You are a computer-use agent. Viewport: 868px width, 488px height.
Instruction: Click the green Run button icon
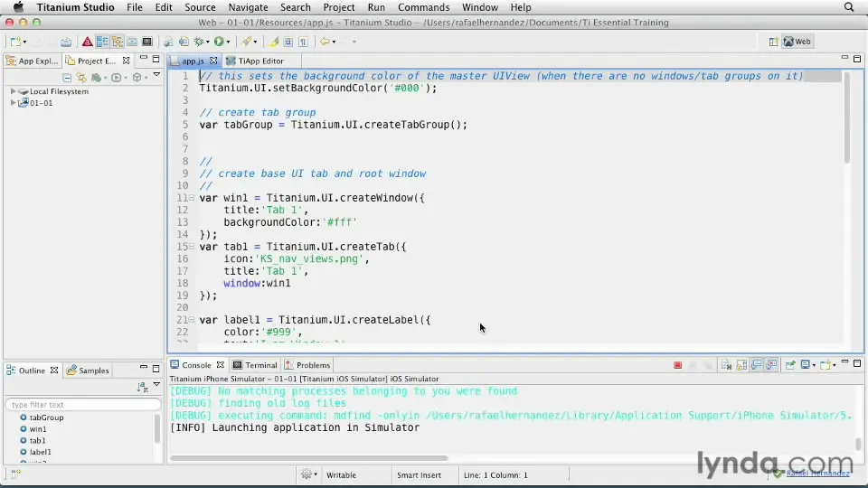tap(219, 42)
